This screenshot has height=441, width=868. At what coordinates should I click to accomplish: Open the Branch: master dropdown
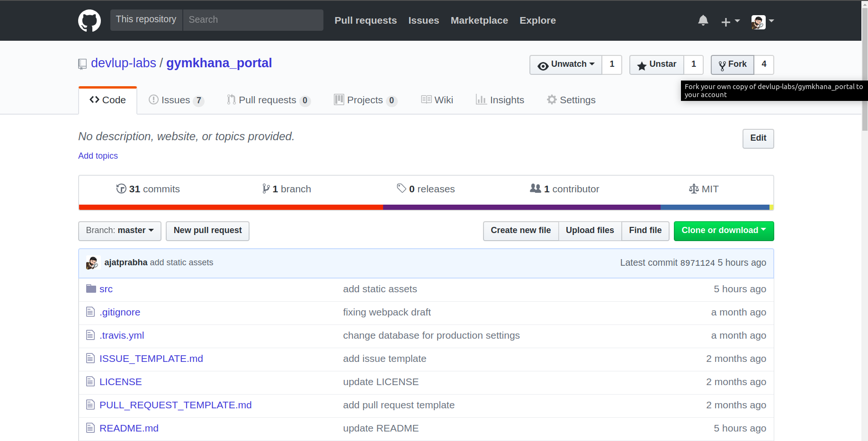(119, 231)
